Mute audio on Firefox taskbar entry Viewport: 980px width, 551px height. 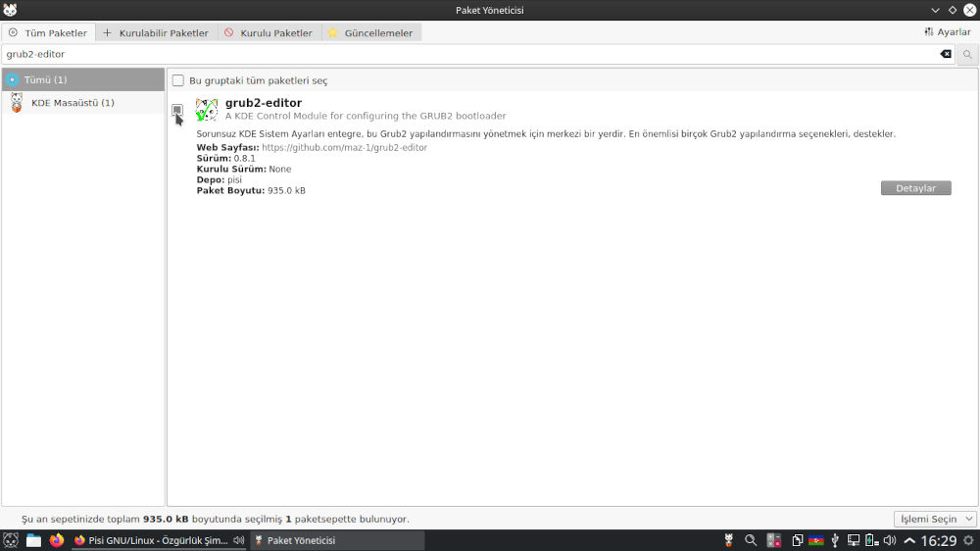(239, 540)
